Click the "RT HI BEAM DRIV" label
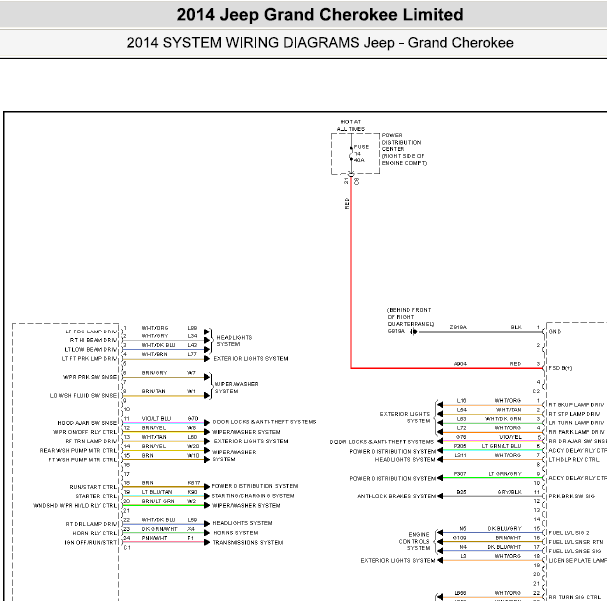607x601 pixels. click(93, 340)
